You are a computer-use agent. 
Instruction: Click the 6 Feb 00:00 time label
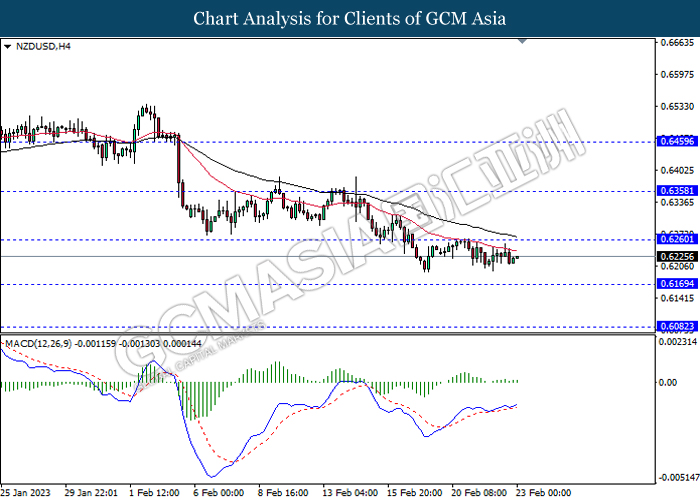point(219,493)
